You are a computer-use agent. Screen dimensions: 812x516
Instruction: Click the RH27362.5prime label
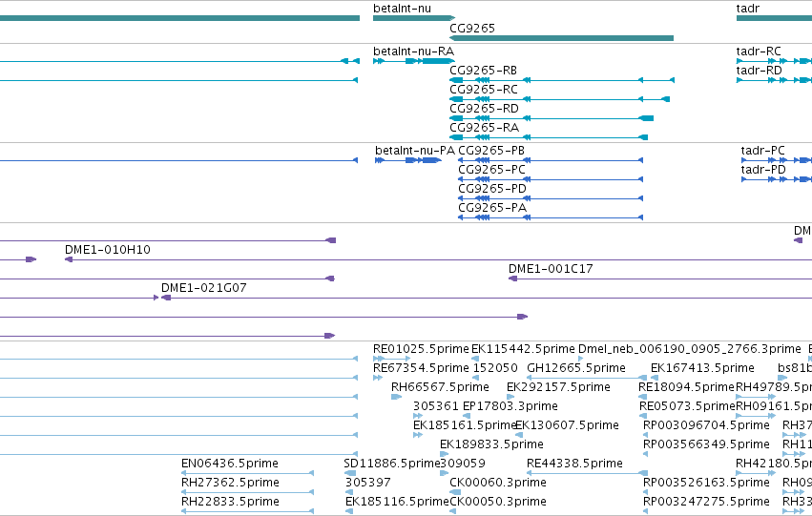pos(230,483)
